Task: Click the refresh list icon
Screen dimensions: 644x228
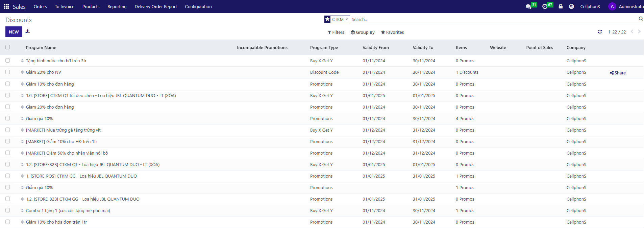Action: point(600,32)
